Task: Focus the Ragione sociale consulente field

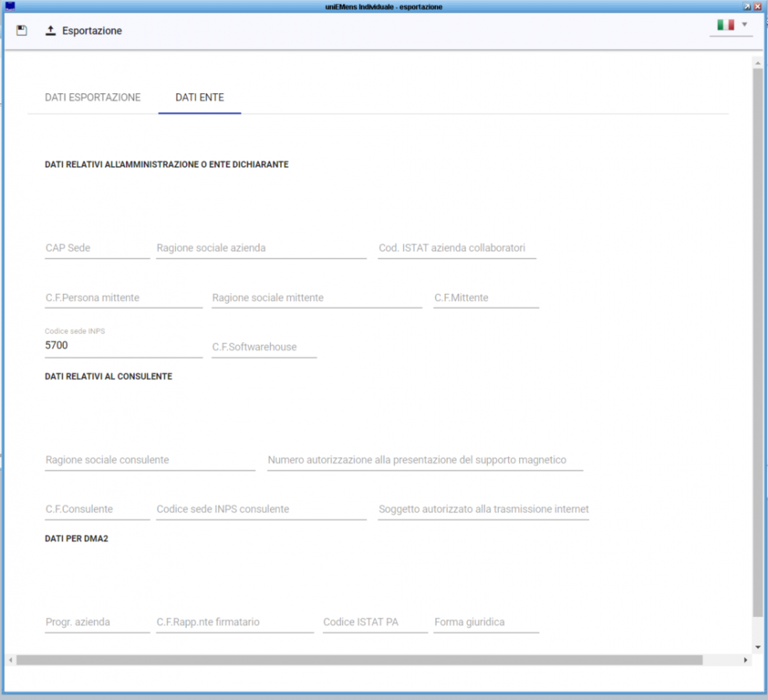Action: pyautogui.click(x=150, y=460)
